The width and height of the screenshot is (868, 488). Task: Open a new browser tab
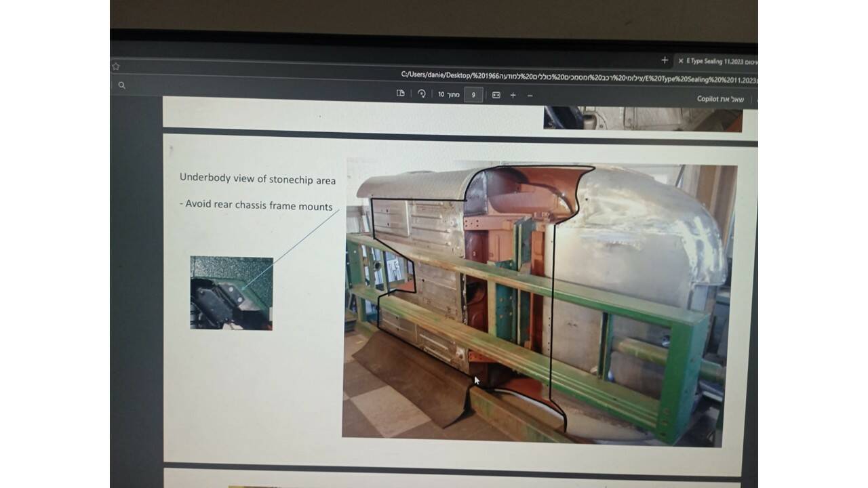pyautogui.click(x=665, y=60)
